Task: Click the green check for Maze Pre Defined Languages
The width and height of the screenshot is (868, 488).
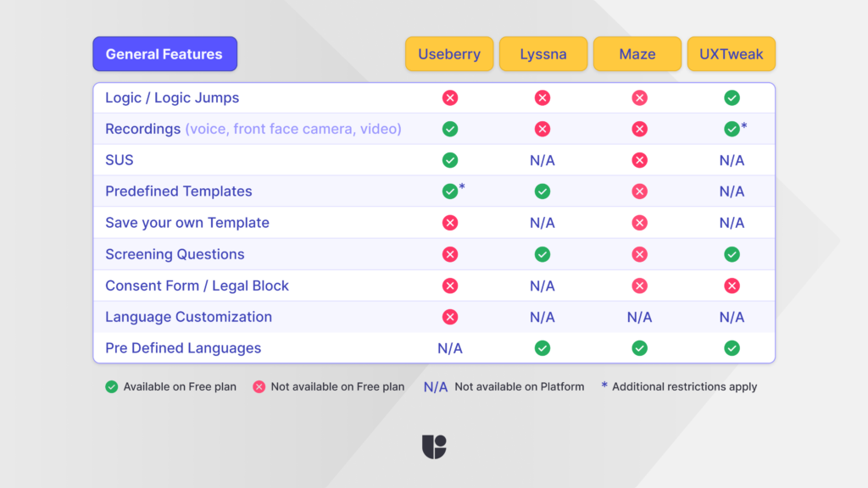Action: click(639, 348)
